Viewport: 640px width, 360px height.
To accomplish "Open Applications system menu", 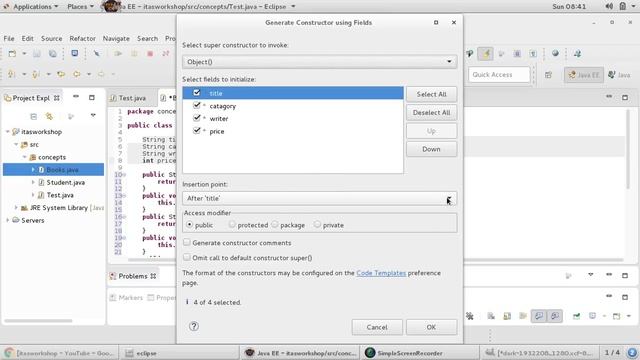I will click(x=35, y=7).
